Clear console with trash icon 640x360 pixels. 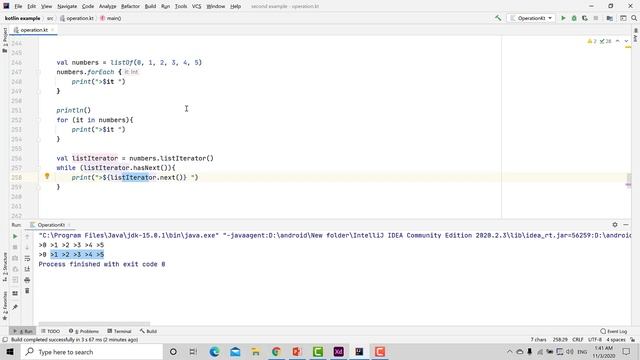tap(27, 291)
